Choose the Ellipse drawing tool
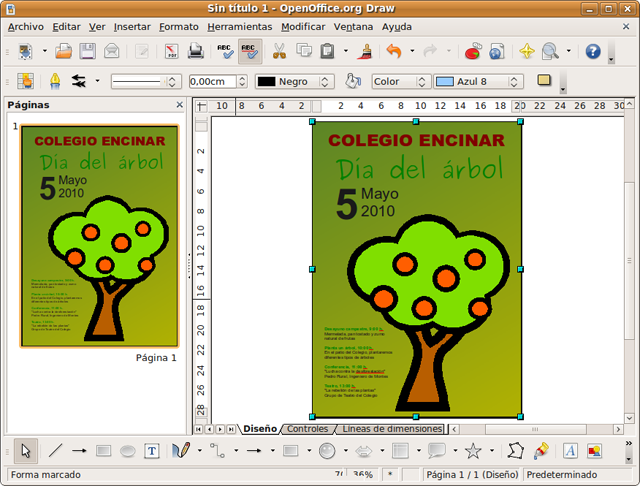640x486 pixels. (128, 451)
